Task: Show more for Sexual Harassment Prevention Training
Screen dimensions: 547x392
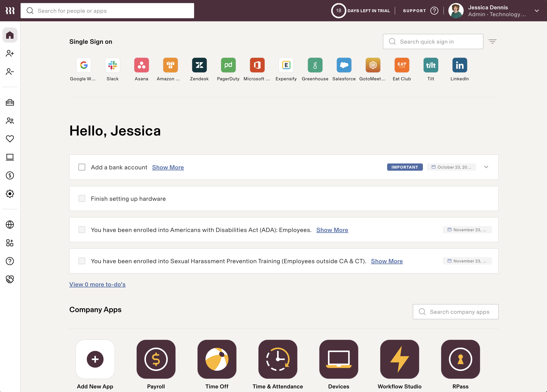Action: pyautogui.click(x=387, y=261)
